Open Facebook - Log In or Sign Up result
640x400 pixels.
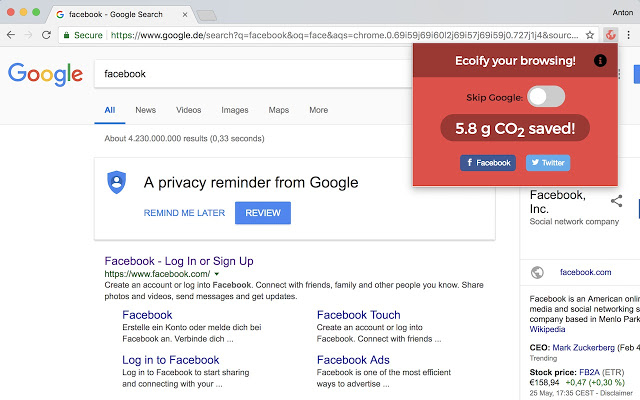[x=179, y=261]
